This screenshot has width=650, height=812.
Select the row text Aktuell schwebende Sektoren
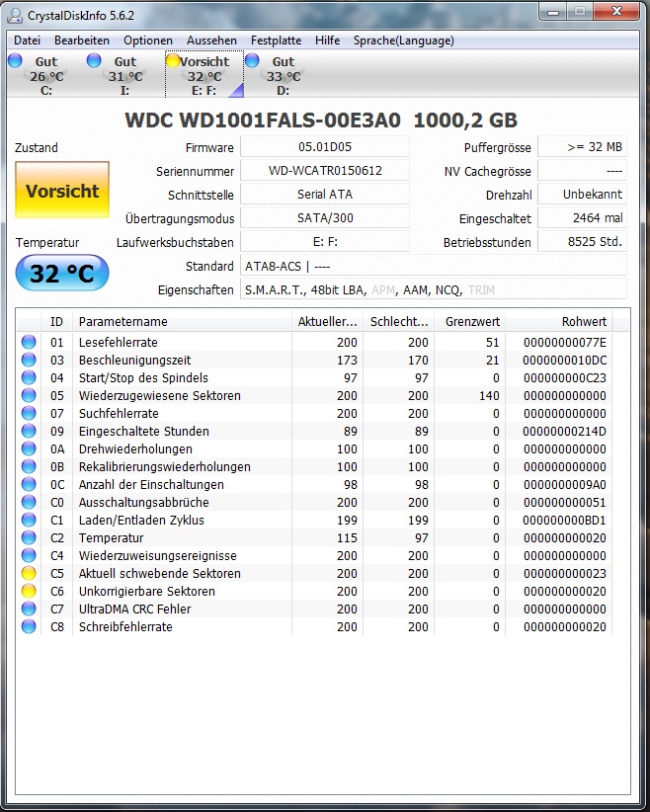159,573
